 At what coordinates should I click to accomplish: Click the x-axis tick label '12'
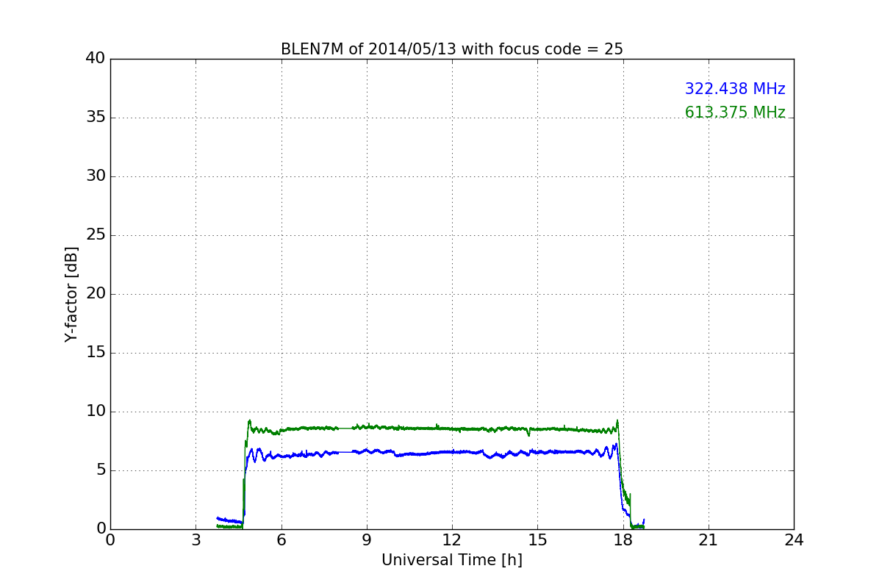(x=452, y=540)
